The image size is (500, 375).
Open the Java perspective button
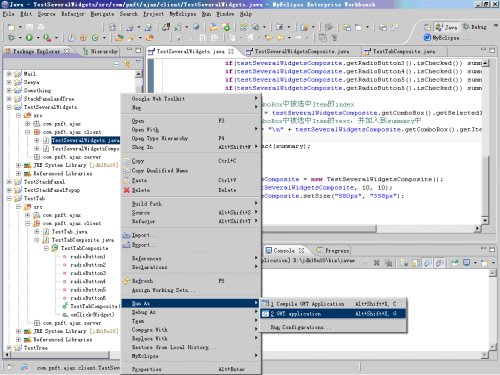coord(446,27)
